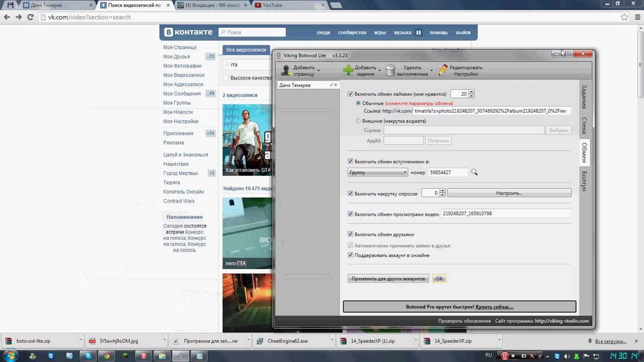Open Skype from the taskbar
The image size is (644, 362).
click(x=88, y=356)
